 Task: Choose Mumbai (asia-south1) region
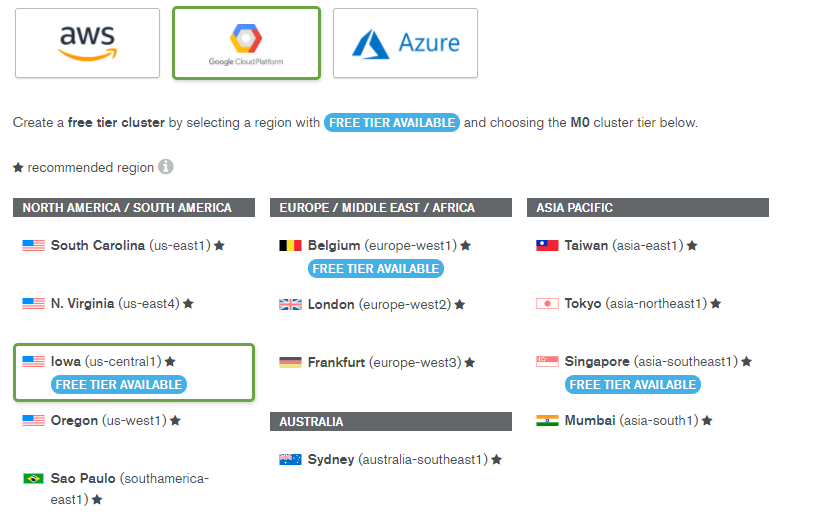(630, 420)
